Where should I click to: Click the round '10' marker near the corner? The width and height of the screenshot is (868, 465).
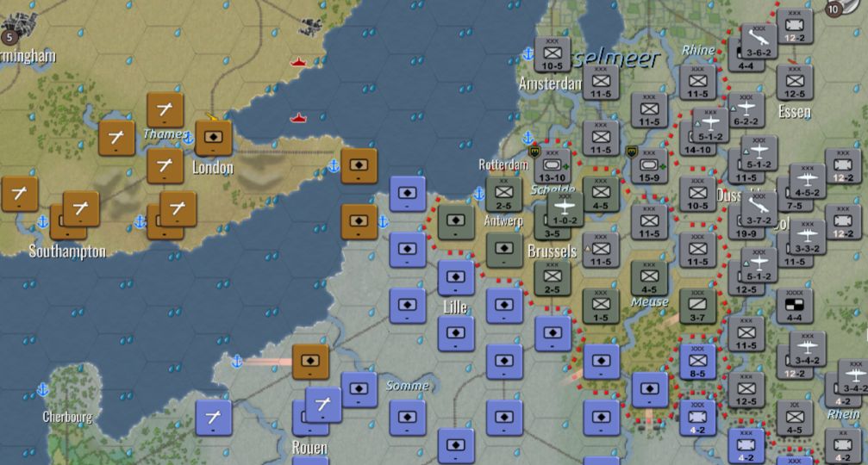[834, 9]
